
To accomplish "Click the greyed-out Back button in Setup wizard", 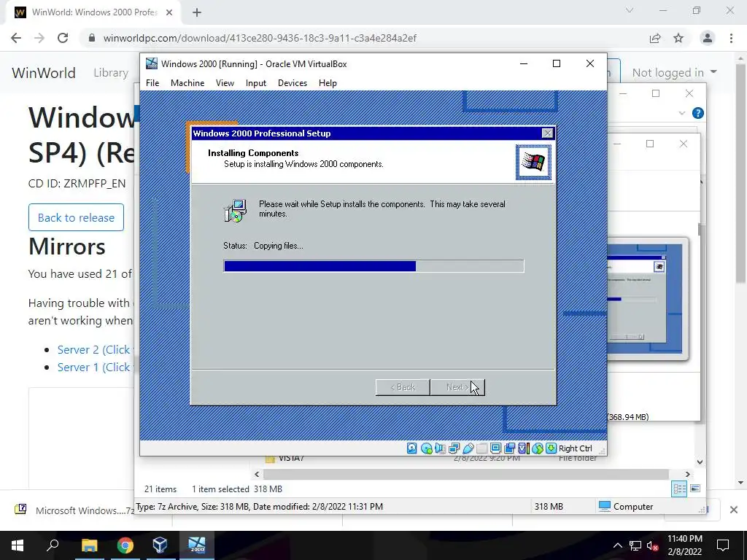I will point(403,387).
